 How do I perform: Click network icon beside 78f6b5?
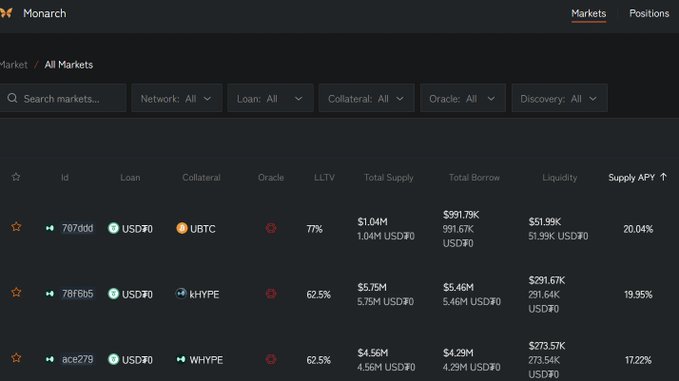tap(50, 294)
